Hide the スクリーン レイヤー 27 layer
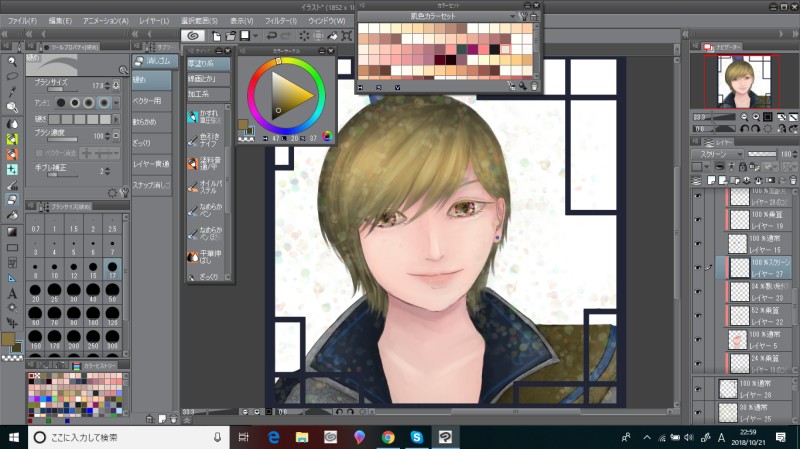Viewport: 800px width, 449px height. (x=698, y=267)
